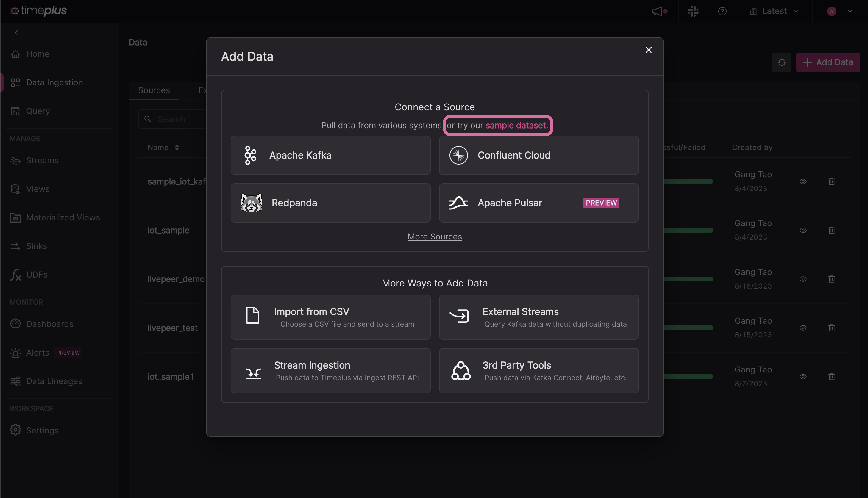Select the Confluent Cloud source icon
The image size is (868, 498).
tap(458, 155)
